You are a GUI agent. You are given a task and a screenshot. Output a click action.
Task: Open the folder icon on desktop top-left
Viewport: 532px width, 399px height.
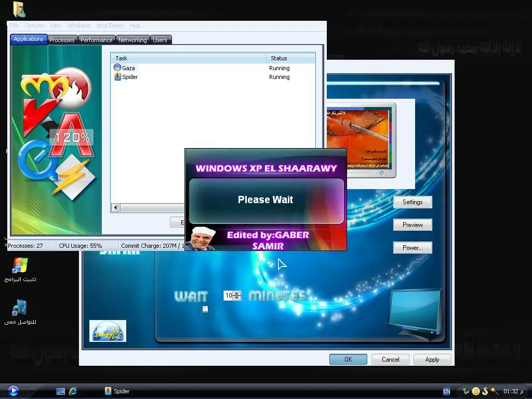click(x=19, y=9)
